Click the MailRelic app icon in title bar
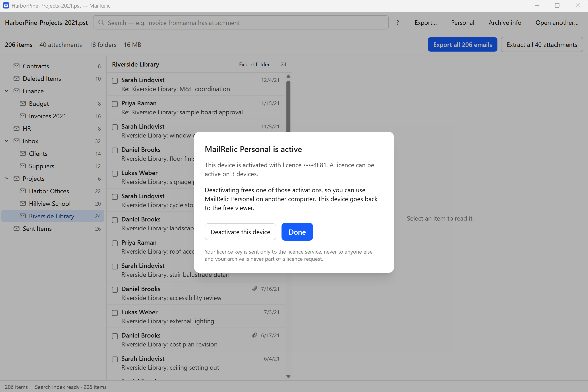 [6, 6]
